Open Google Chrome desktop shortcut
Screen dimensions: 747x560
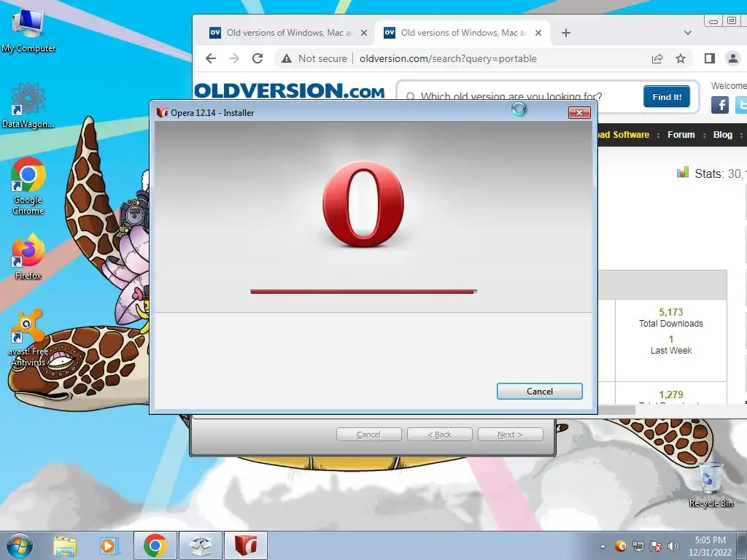tap(28, 186)
